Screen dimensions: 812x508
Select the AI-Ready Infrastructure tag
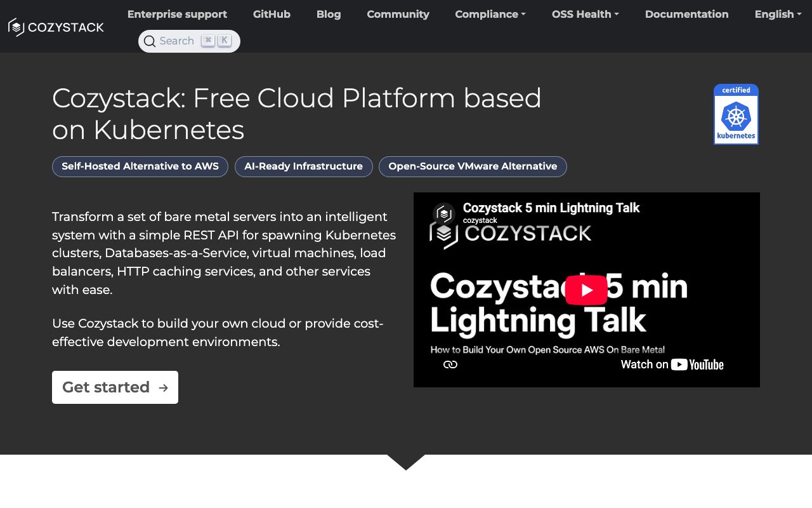pyautogui.click(x=304, y=166)
